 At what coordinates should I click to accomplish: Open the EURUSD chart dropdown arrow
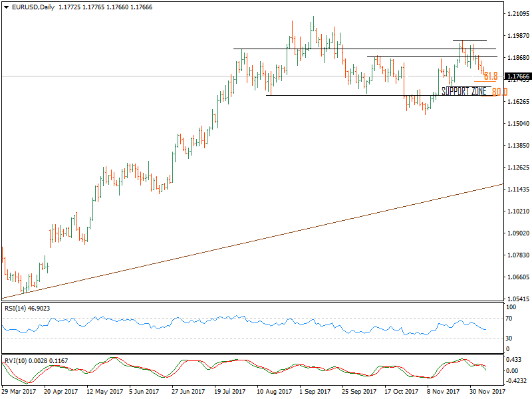(x=6, y=7)
